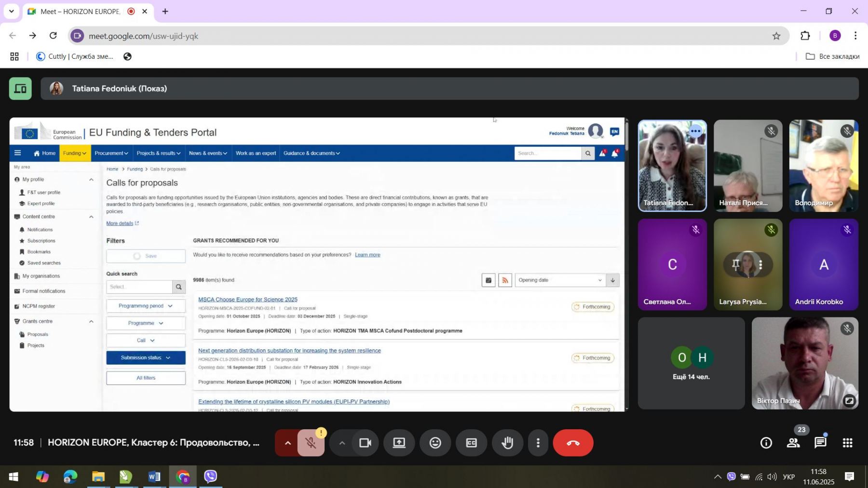Toggle sort direction arrow button

tap(613, 280)
